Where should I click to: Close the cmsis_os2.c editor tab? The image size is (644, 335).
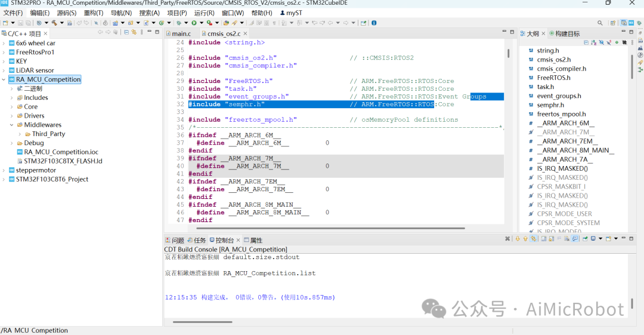point(246,33)
